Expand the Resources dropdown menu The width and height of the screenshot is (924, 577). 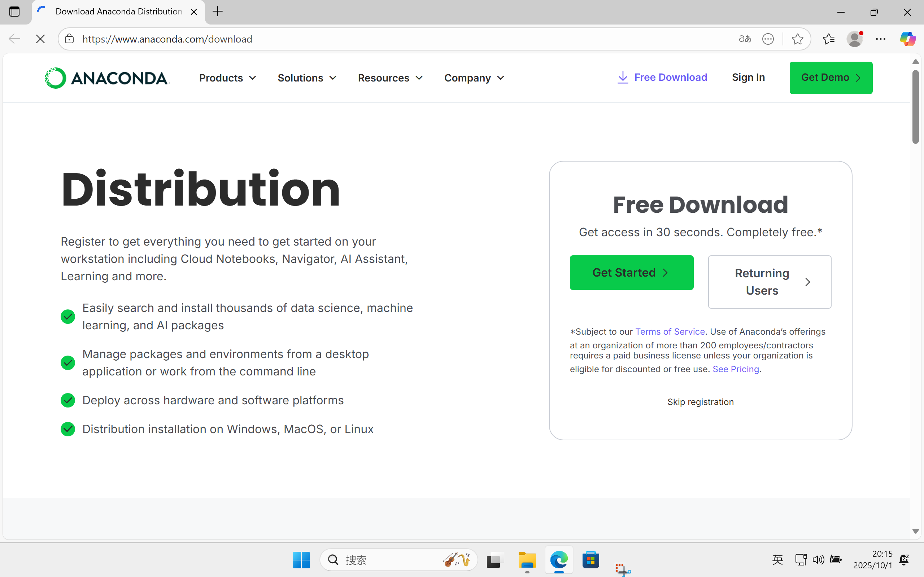[x=390, y=78]
